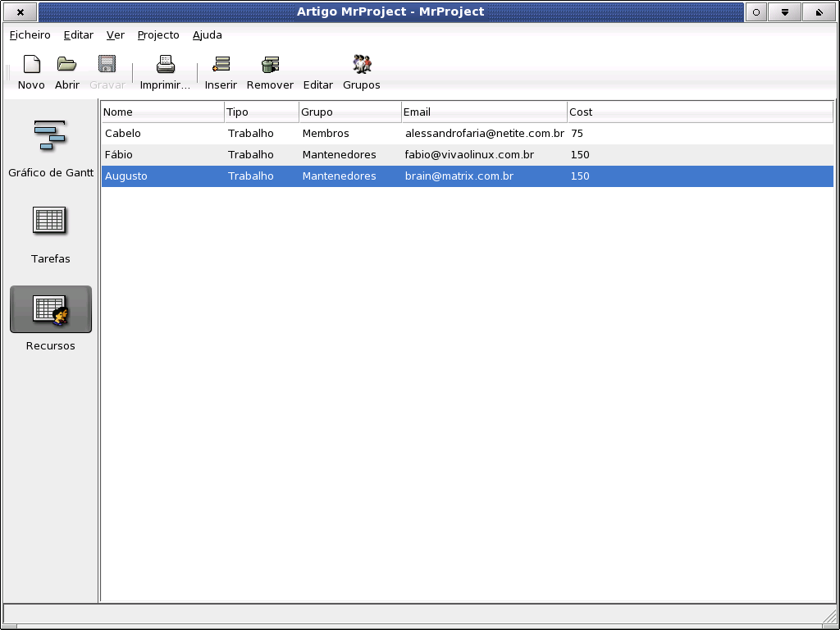The height and width of the screenshot is (630, 840).
Task: Select the Augusto resource name
Action: point(126,176)
